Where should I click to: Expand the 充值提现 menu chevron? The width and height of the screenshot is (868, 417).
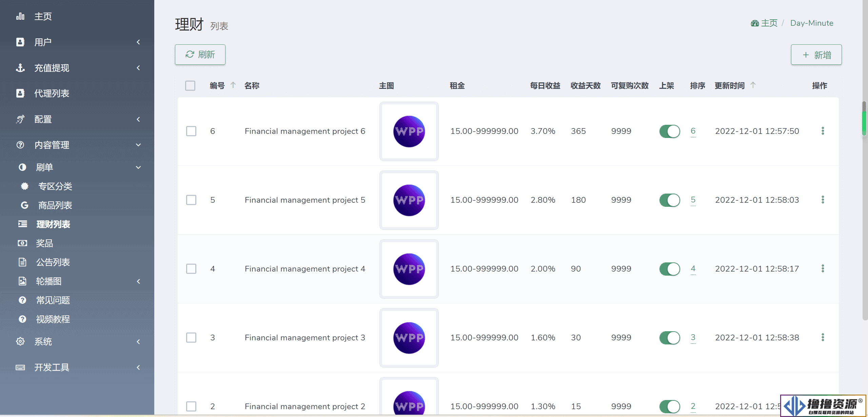[x=138, y=68]
